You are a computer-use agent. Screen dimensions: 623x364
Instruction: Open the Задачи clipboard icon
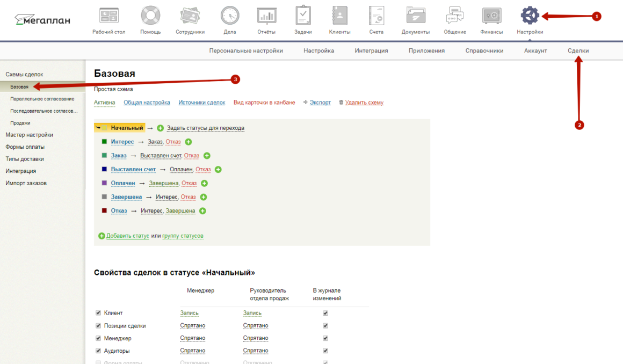(x=303, y=16)
